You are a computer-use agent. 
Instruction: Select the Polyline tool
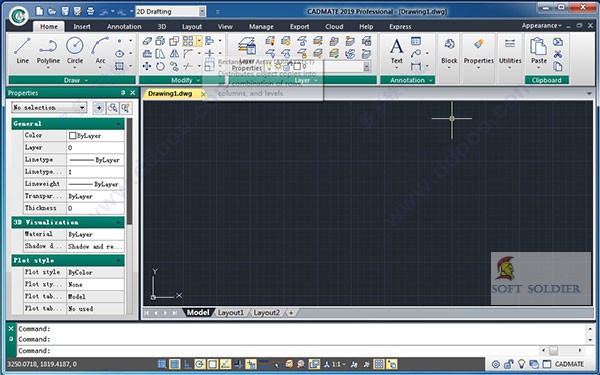click(48, 50)
